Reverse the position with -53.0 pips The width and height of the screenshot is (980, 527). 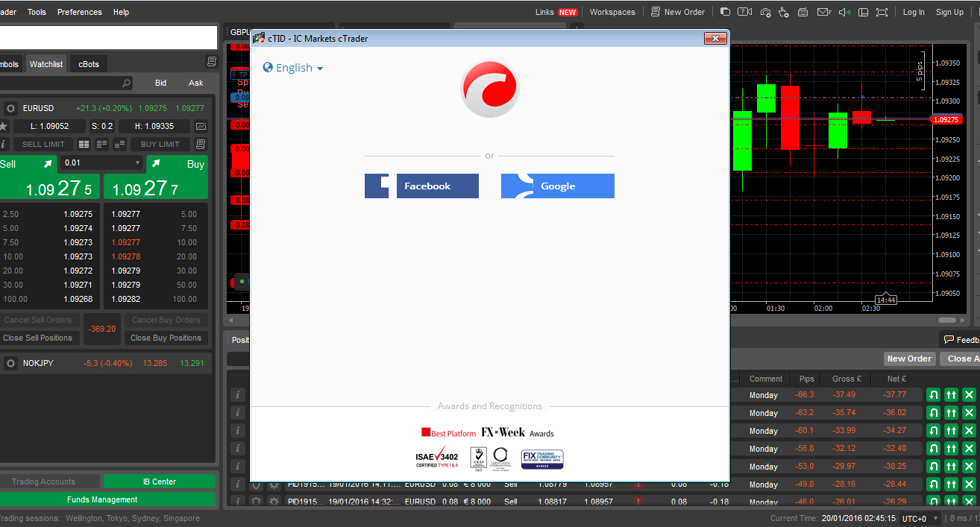(933, 466)
